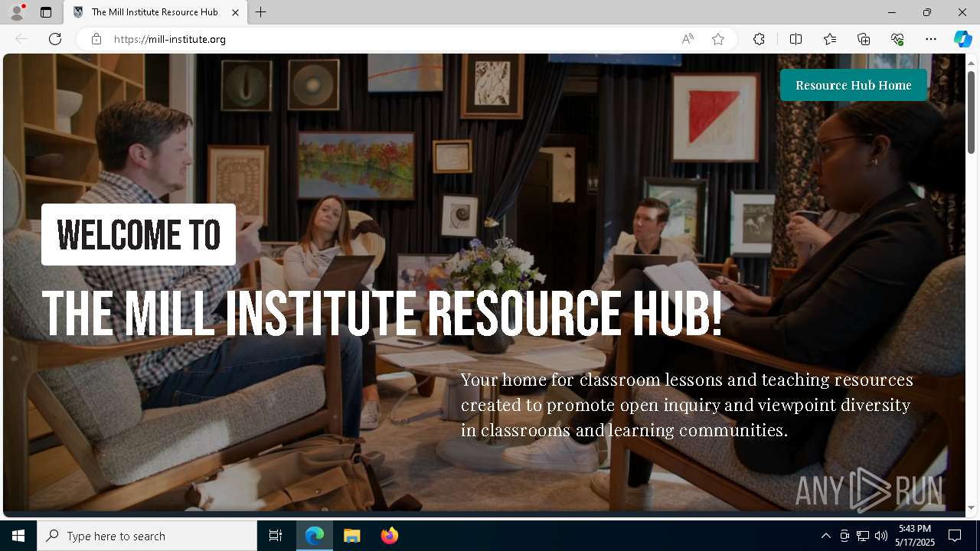Click Resource Hub Home button

(x=854, y=85)
